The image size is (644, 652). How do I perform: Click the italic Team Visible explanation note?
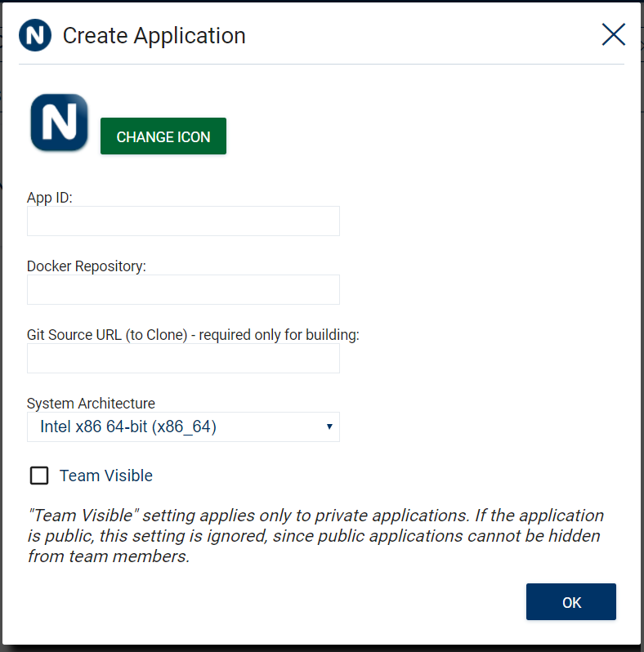[315, 536]
